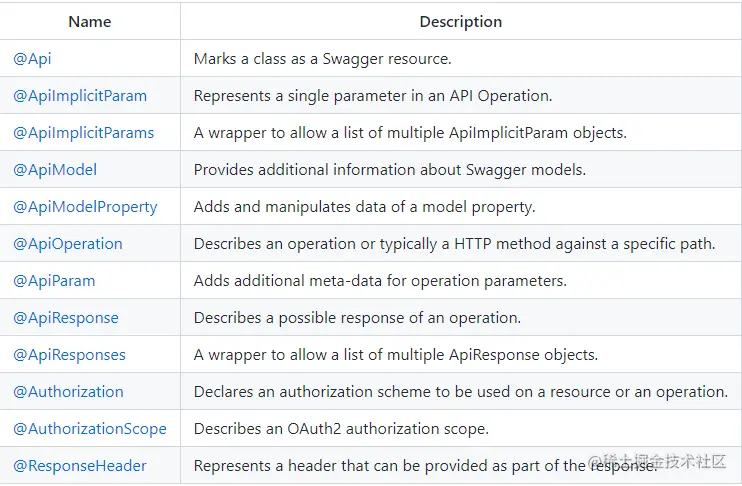Go to the @ApiResponses link
This screenshot has width=742, height=486.
(70, 355)
